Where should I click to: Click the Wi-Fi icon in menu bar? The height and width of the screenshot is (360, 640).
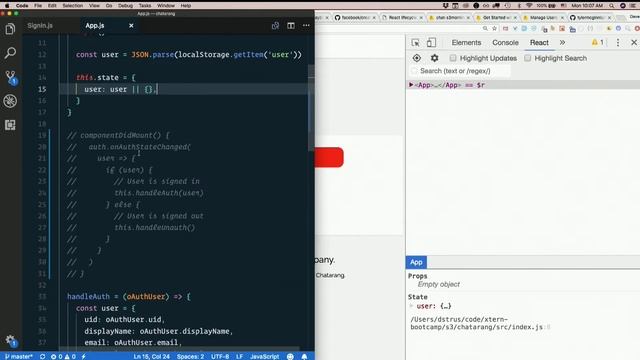(529, 6)
